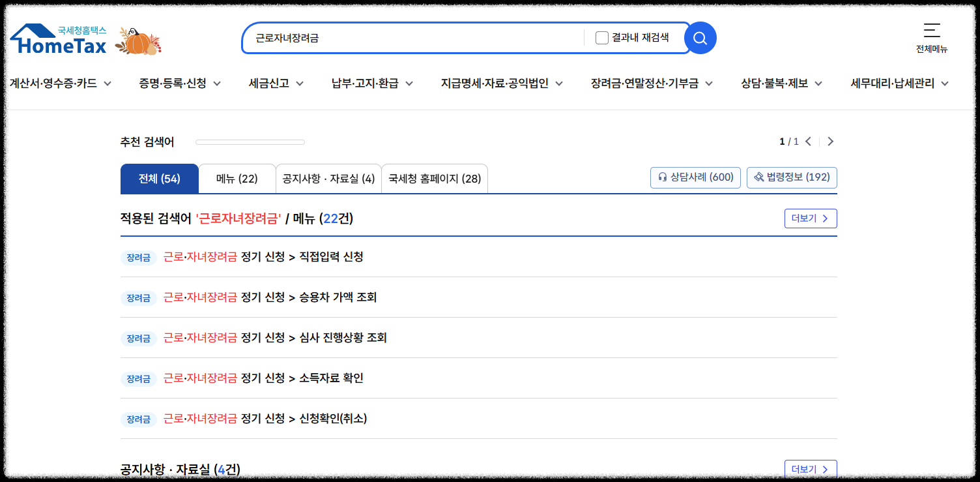Click the progress bar beside 추천 검색어
Screen dimensions: 980x482
point(250,142)
